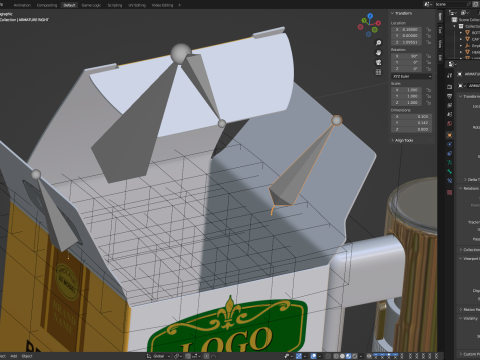Toggle the lock for Location X

click(429, 30)
